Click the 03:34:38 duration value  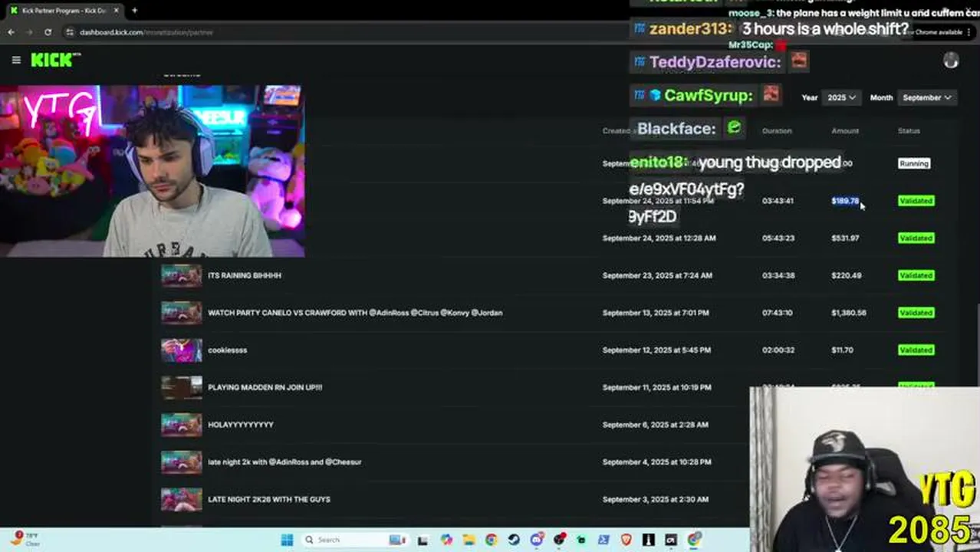point(778,275)
